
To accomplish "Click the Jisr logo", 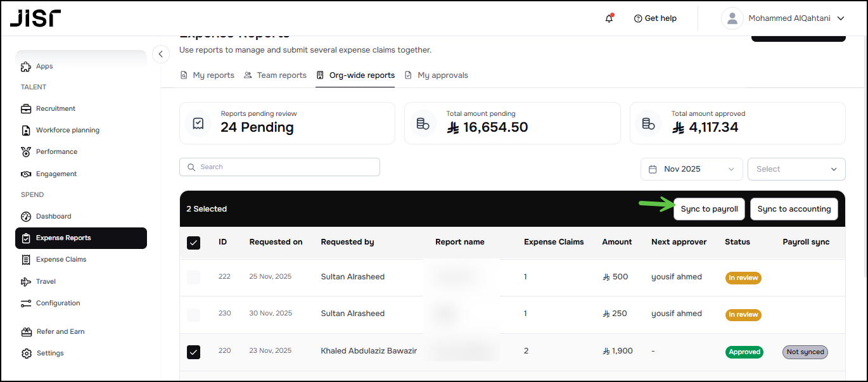I will pyautogui.click(x=35, y=18).
